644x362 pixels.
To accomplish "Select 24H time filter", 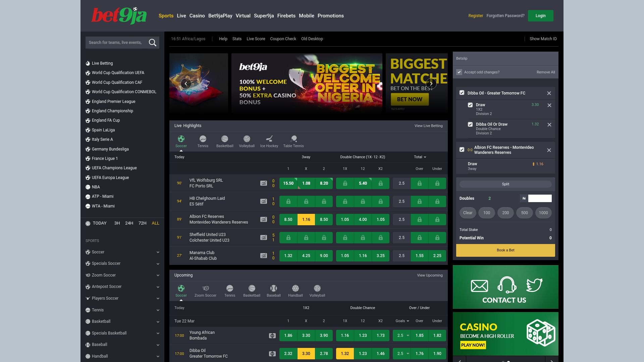I will point(129,223).
